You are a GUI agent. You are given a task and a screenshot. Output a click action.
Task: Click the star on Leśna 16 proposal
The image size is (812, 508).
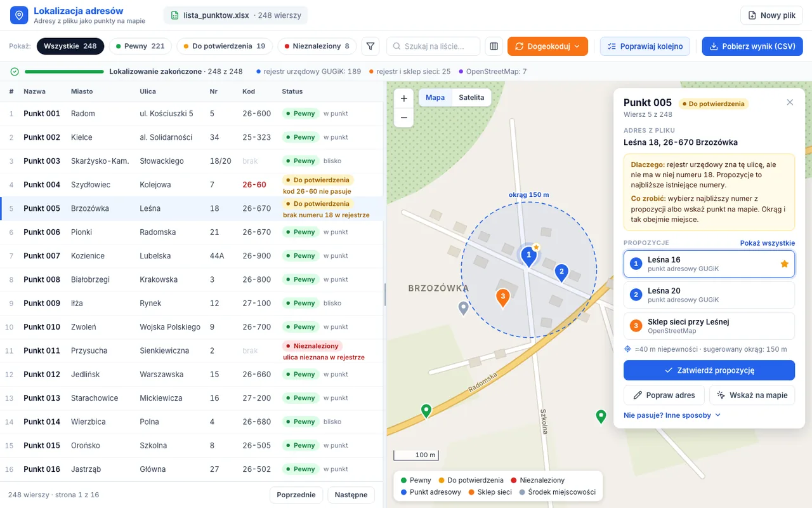[785, 264]
